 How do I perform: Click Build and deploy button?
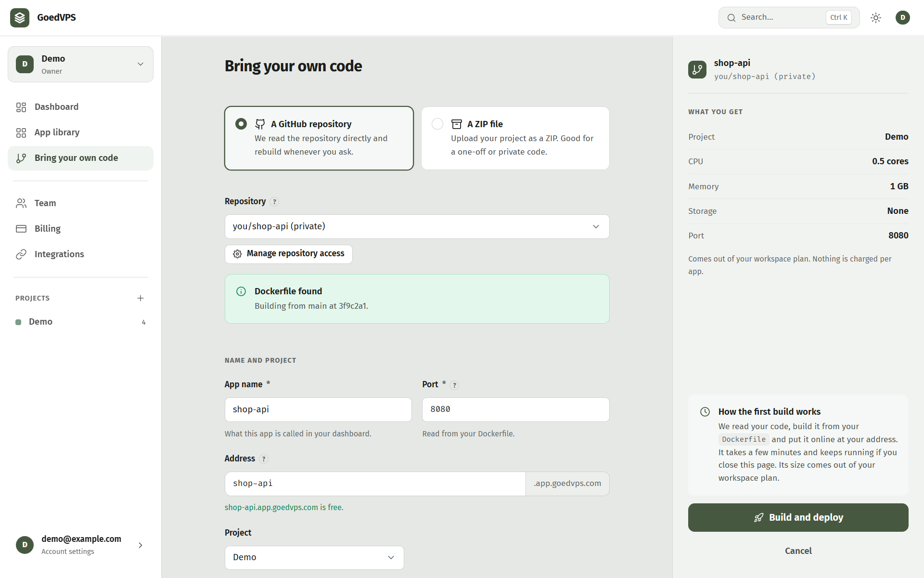(798, 518)
